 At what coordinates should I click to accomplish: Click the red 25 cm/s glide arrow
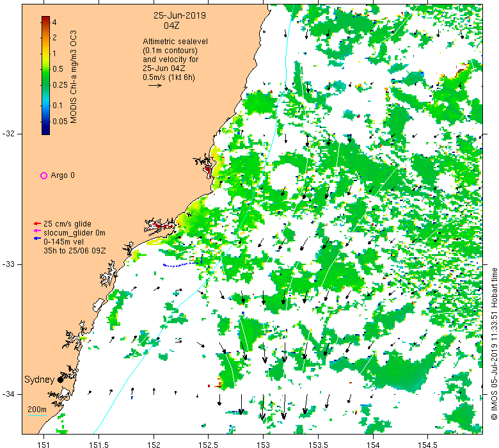37,223
